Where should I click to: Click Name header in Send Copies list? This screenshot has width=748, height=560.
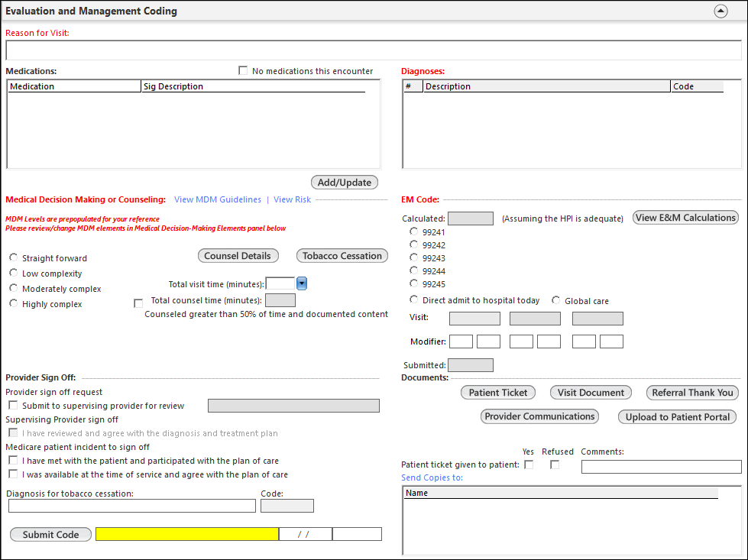561,493
